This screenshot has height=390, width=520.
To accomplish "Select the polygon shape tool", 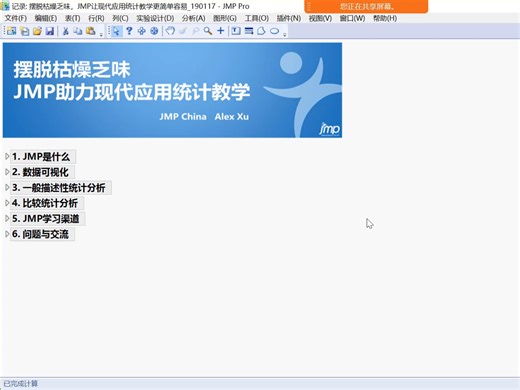I will [261, 31].
